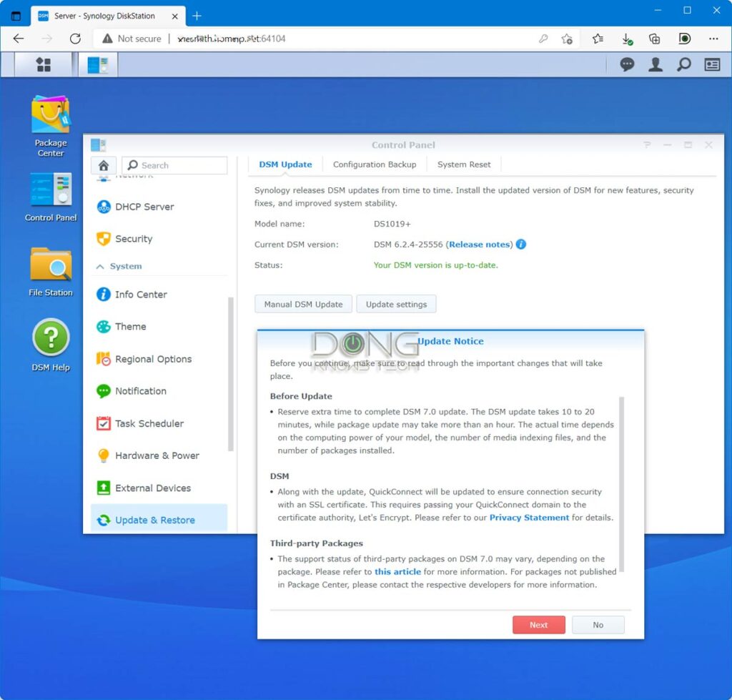
Task: Click the browser profile icon
Action: pyautogui.click(x=684, y=39)
